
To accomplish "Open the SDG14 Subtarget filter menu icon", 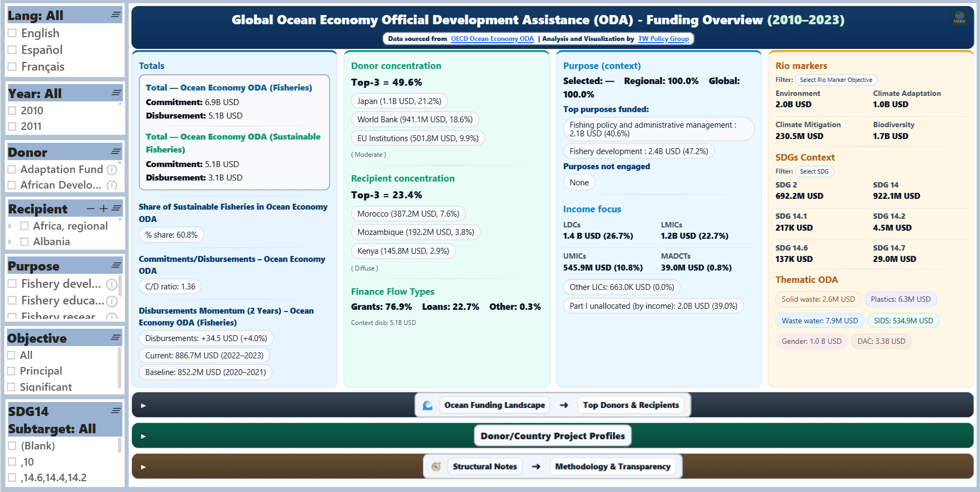I will [x=116, y=411].
